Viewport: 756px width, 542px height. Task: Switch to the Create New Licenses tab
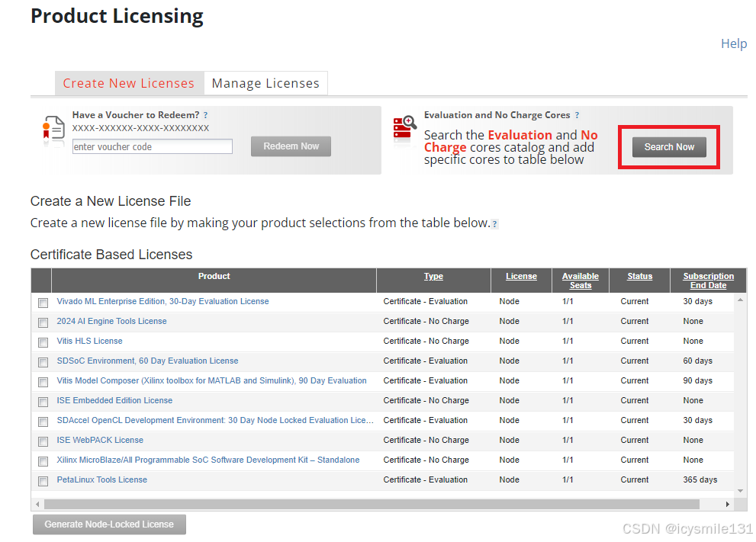(x=129, y=83)
